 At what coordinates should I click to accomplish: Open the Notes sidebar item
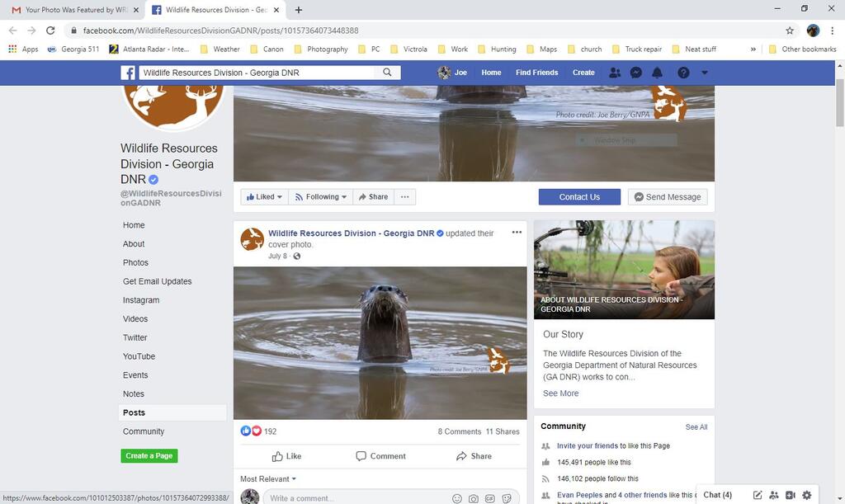pos(134,394)
